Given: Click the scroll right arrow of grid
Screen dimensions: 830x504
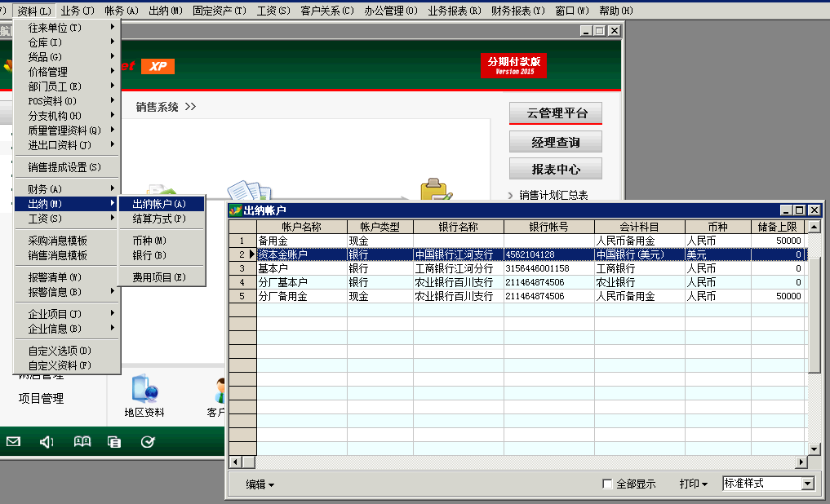Looking at the screenshot, I should 802,462.
